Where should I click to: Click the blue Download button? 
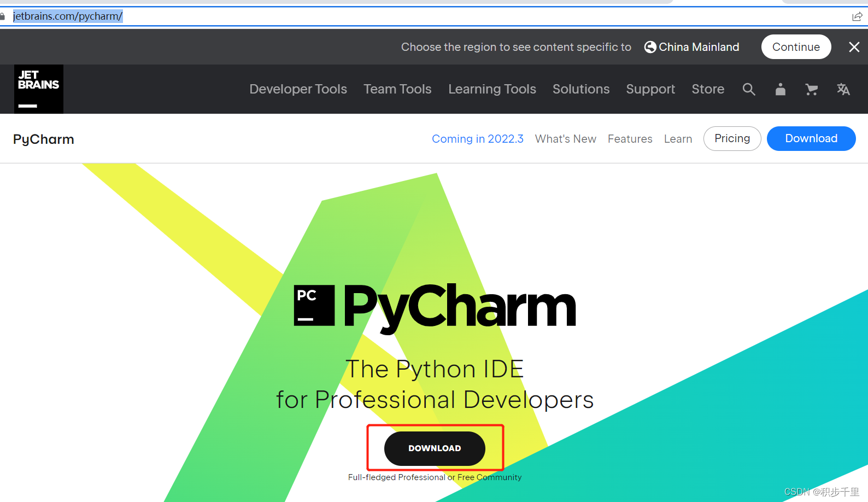click(811, 138)
